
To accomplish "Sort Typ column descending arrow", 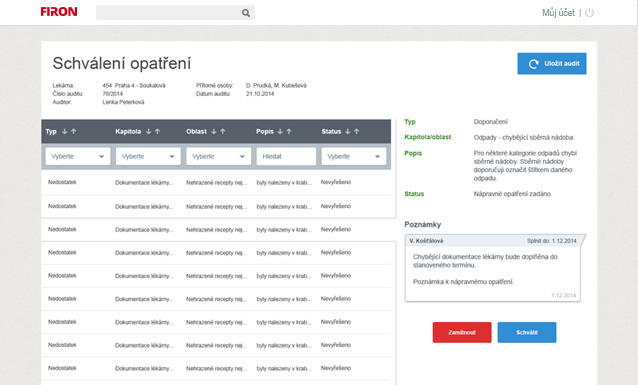I will pos(64,131).
